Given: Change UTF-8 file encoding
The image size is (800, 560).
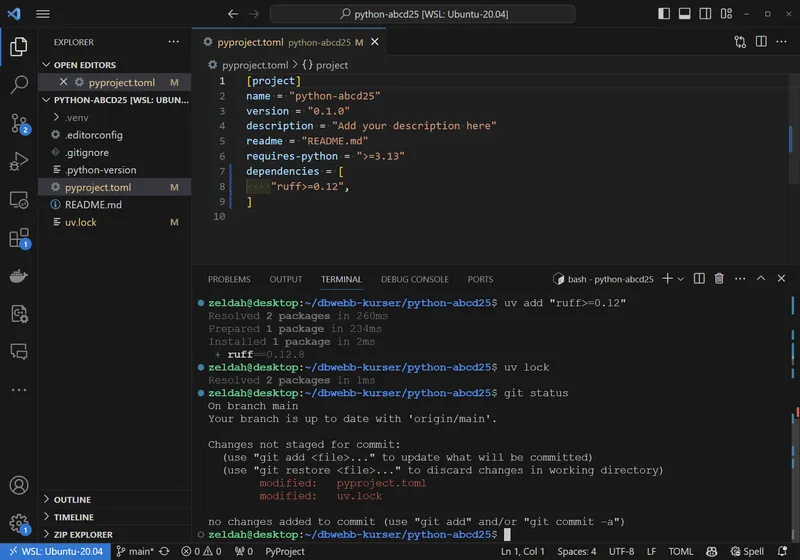Looking at the screenshot, I should (621, 551).
